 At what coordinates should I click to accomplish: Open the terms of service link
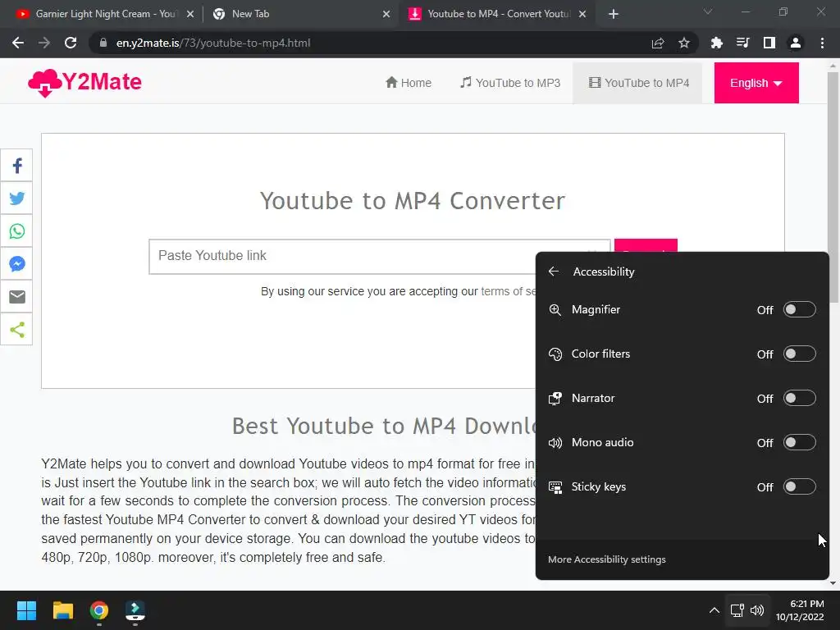pos(507,291)
